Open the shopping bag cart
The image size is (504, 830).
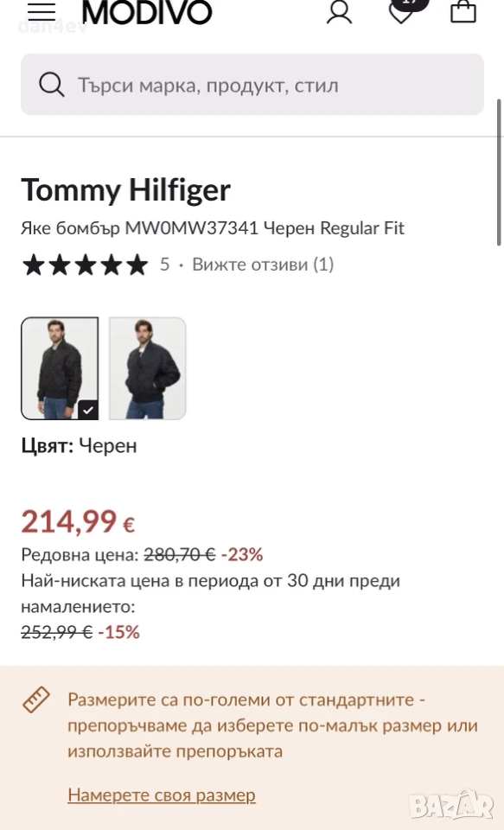(463, 10)
